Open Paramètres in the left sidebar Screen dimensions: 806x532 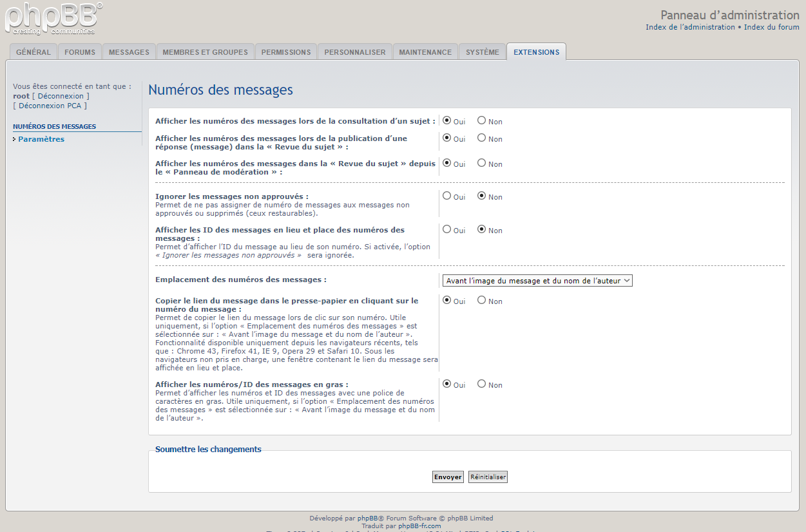click(41, 139)
